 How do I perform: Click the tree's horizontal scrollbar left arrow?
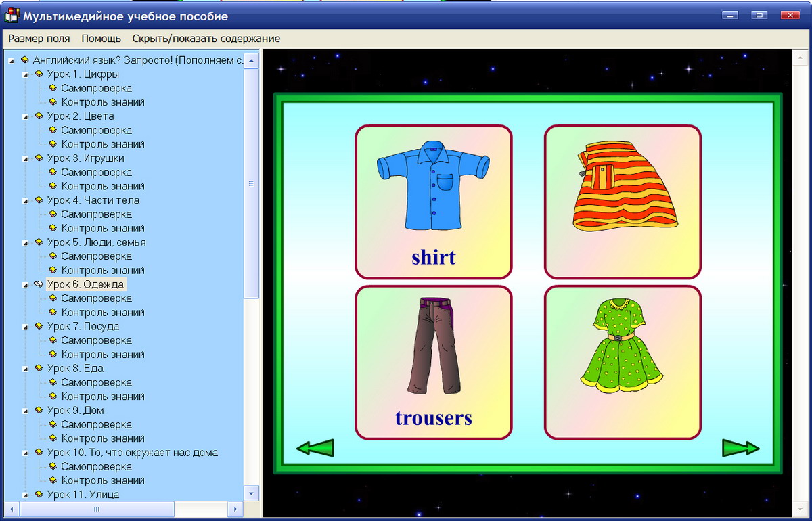[x=11, y=509]
